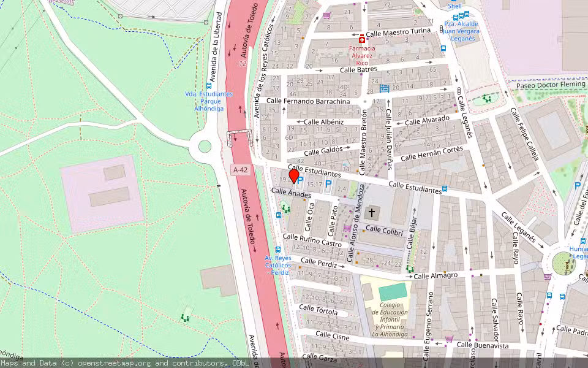Select the shopping cart icon near building number 21

[326, 15]
